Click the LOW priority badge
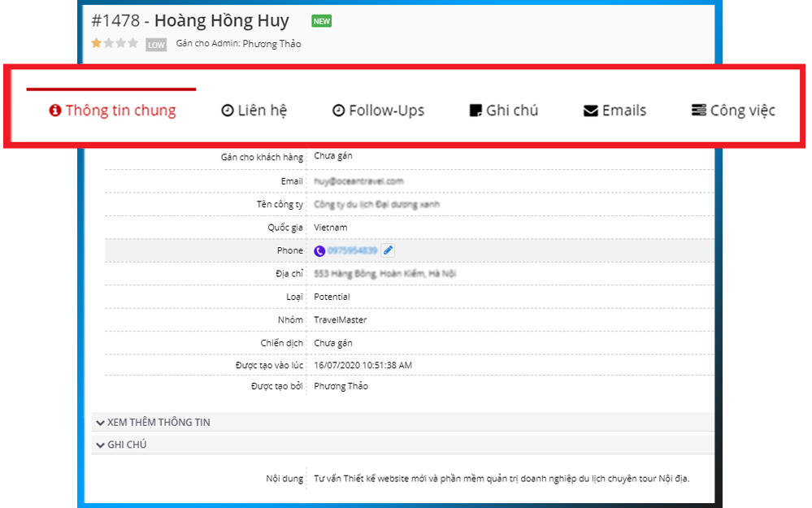This screenshot has width=812, height=508. [x=156, y=45]
